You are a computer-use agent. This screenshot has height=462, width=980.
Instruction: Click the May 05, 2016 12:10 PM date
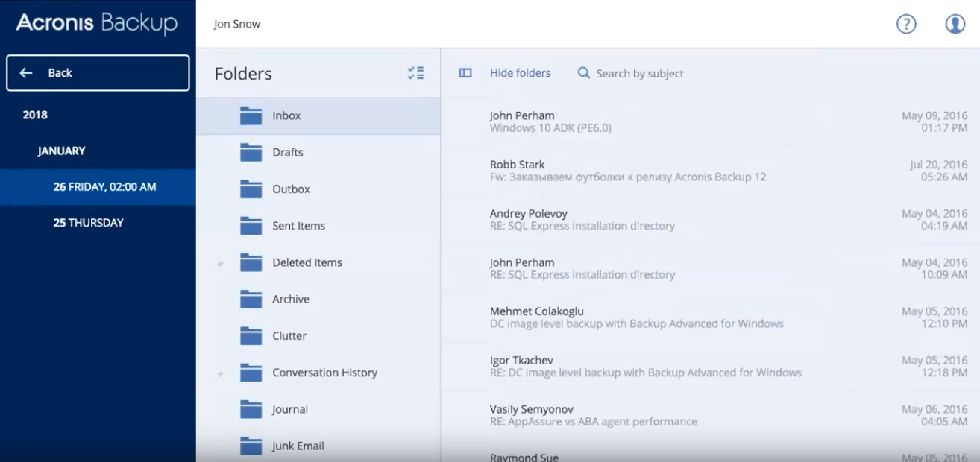[x=935, y=317]
